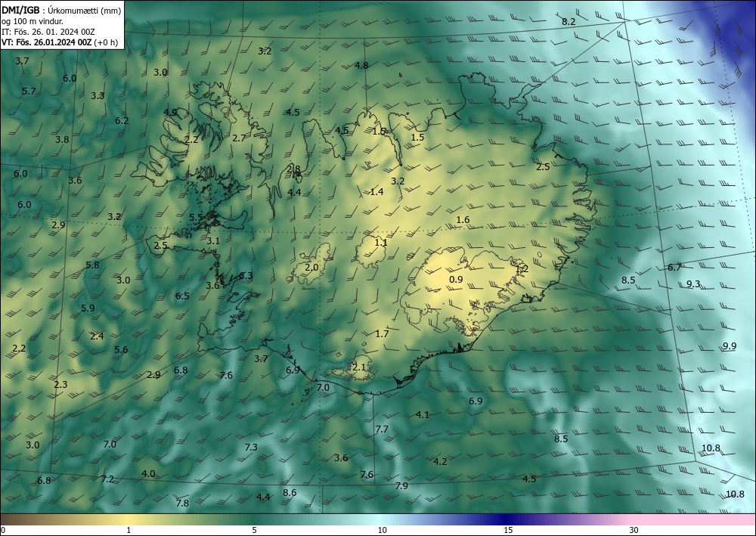Select the 7.3 value label

251,448
